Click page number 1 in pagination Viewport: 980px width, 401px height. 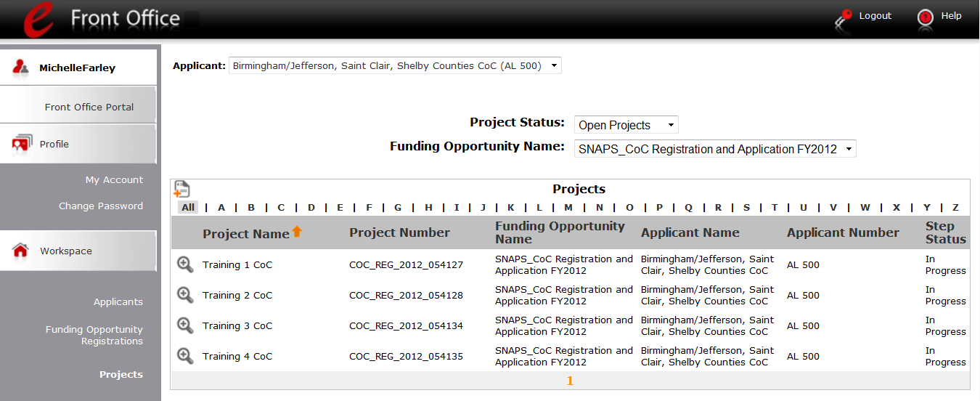(x=570, y=381)
